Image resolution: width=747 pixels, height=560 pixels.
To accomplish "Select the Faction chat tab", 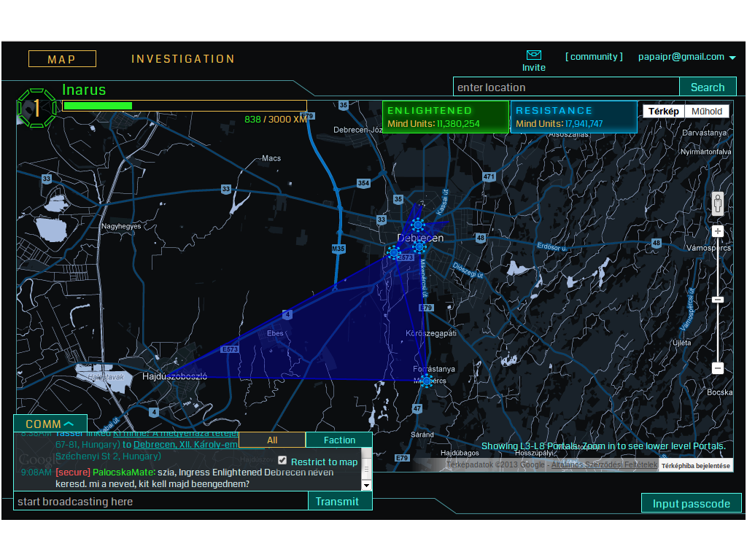I will click(x=339, y=440).
